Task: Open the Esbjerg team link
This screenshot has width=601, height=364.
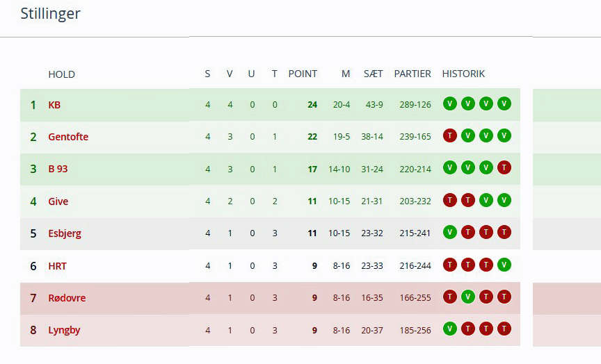Action: 65,233
